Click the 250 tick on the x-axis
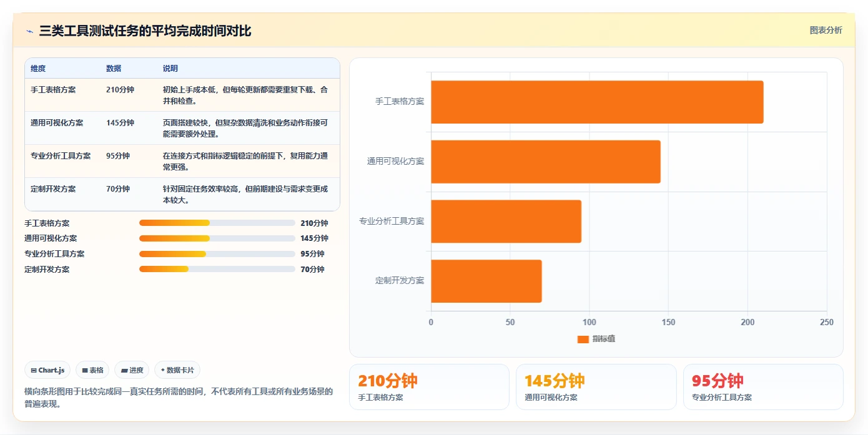The width and height of the screenshot is (868, 435). tap(826, 323)
